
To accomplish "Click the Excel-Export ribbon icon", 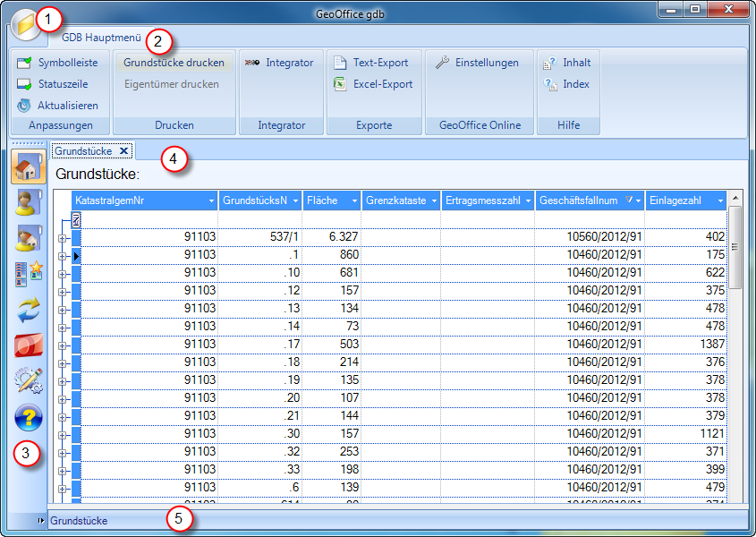I will (x=340, y=84).
